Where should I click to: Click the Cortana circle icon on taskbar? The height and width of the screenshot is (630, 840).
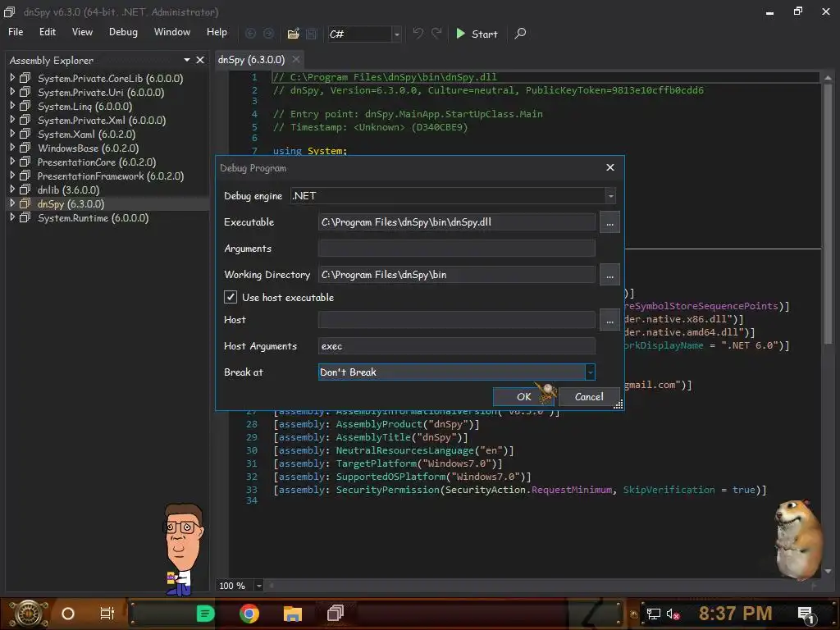pyautogui.click(x=68, y=614)
